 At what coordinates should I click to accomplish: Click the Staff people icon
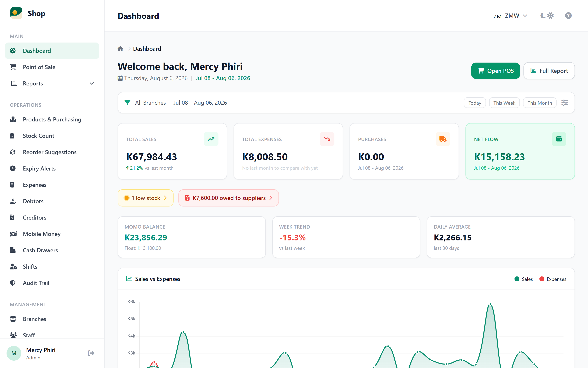pyautogui.click(x=13, y=335)
